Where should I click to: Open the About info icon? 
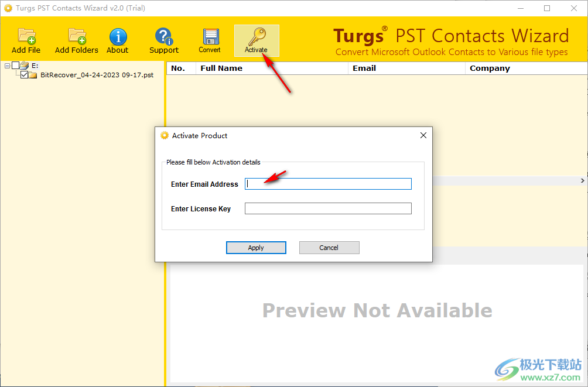pyautogui.click(x=118, y=37)
